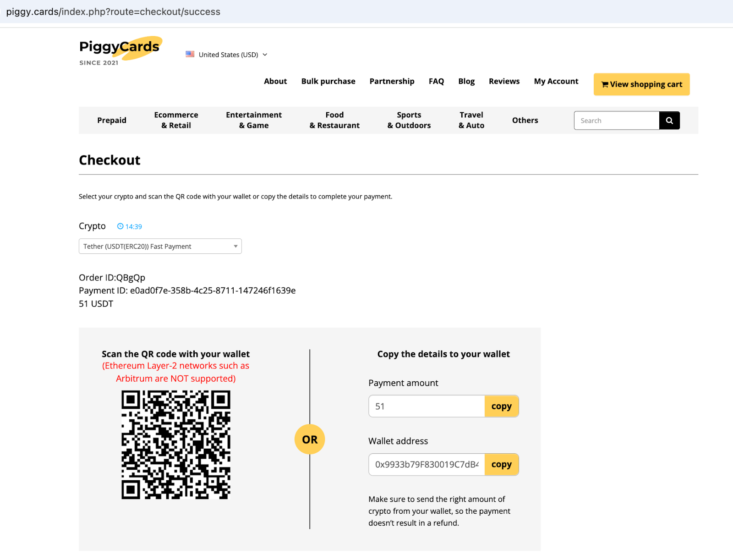Go to My Account
733x560 pixels.
coord(556,81)
